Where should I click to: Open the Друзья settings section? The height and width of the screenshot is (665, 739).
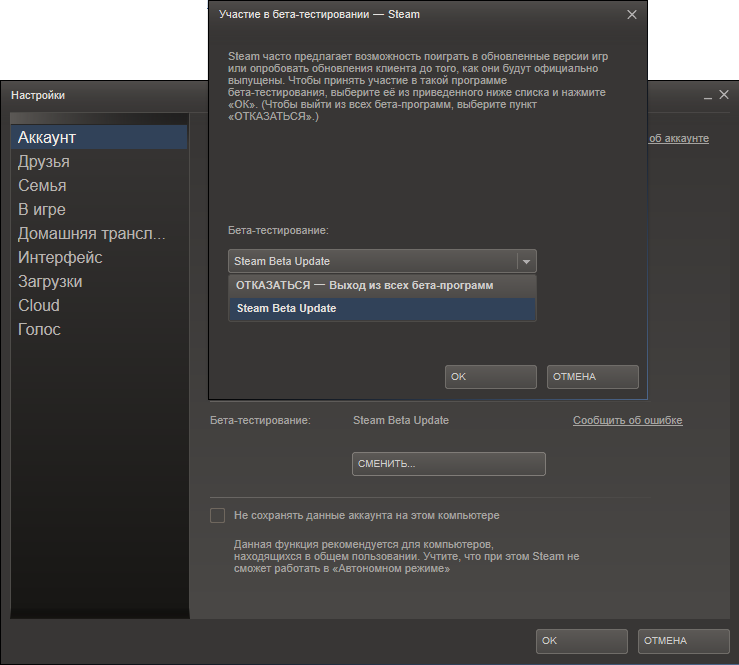coord(99,161)
